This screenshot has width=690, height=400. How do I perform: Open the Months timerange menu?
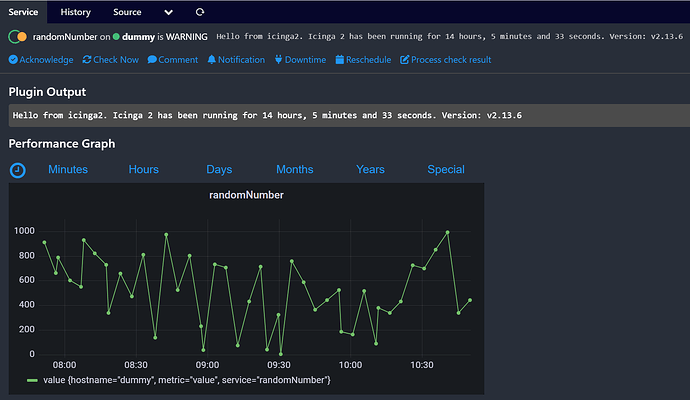point(295,169)
